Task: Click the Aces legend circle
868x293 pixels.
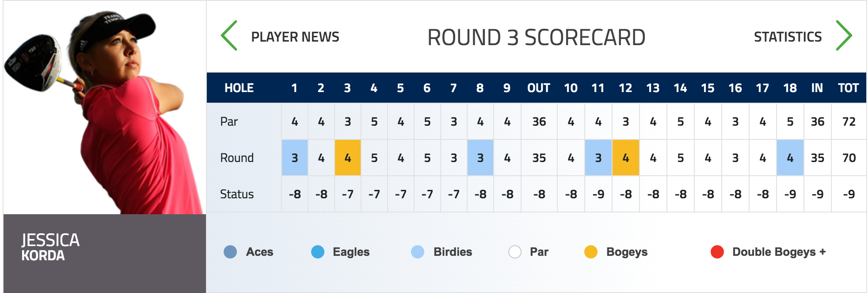Action: coord(230,252)
